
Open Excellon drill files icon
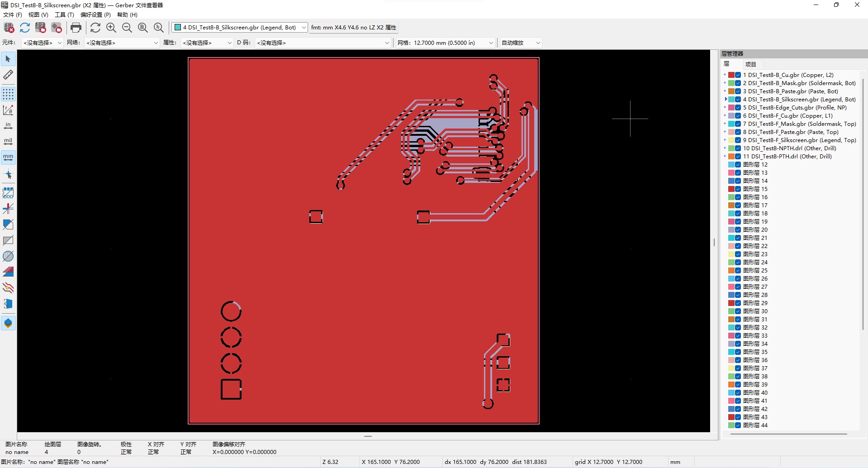[x=57, y=28]
